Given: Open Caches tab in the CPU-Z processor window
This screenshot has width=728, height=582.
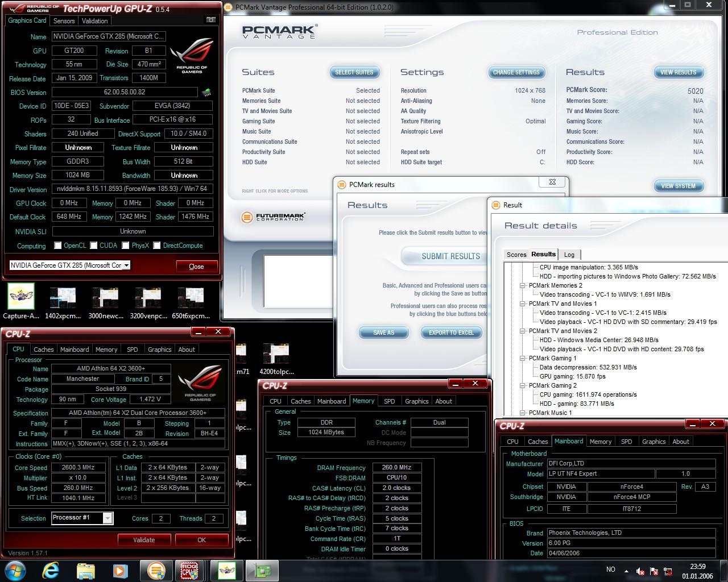Looking at the screenshot, I should pos(43,350).
